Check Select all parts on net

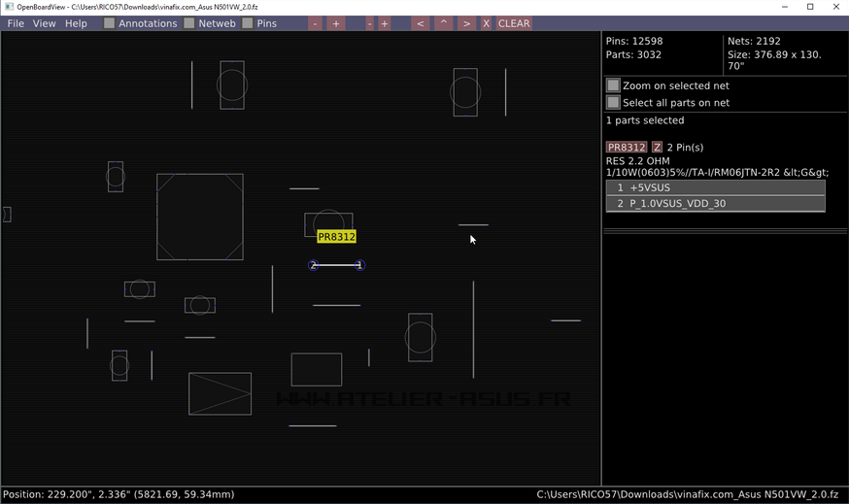tap(613, 102)
